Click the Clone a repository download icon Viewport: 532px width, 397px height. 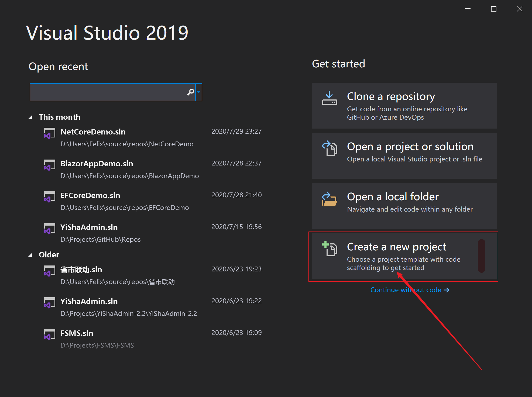[x=330, y=98]
